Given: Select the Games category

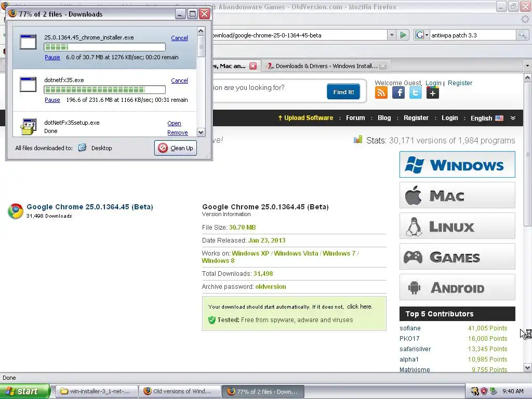Looking at the screenshot, I should point(457,257).
